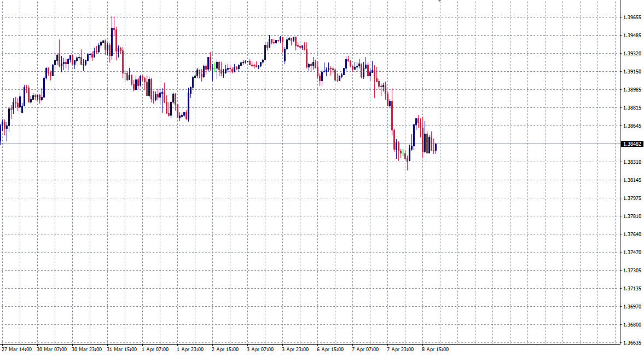
Task: Click the 30 Mar 07:00 time label
Action: [51, 349]
